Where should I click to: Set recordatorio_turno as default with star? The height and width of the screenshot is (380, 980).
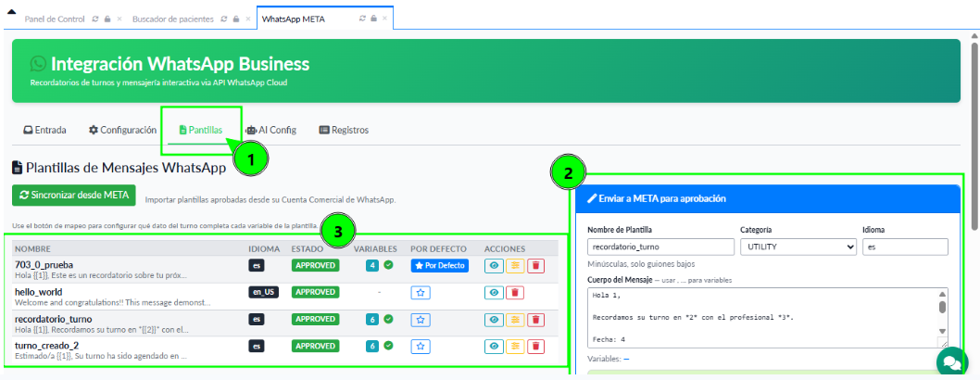pos(421,320)
